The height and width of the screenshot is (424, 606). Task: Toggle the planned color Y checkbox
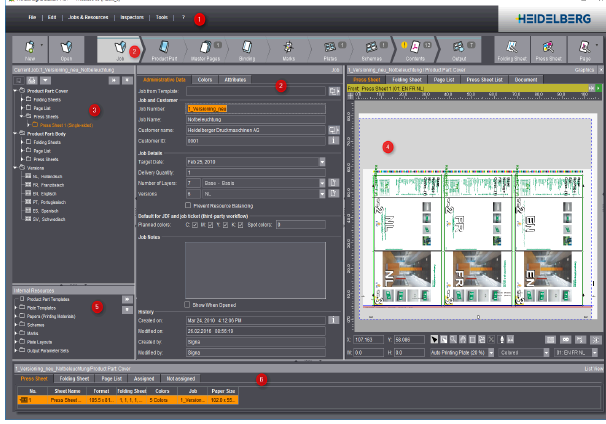point(226,225)
